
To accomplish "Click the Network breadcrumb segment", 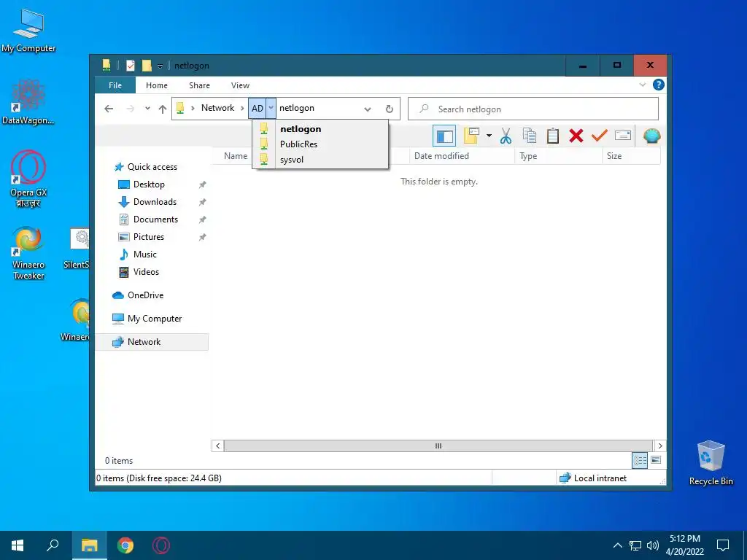I will pyautogui.click(x=217, y=108).
